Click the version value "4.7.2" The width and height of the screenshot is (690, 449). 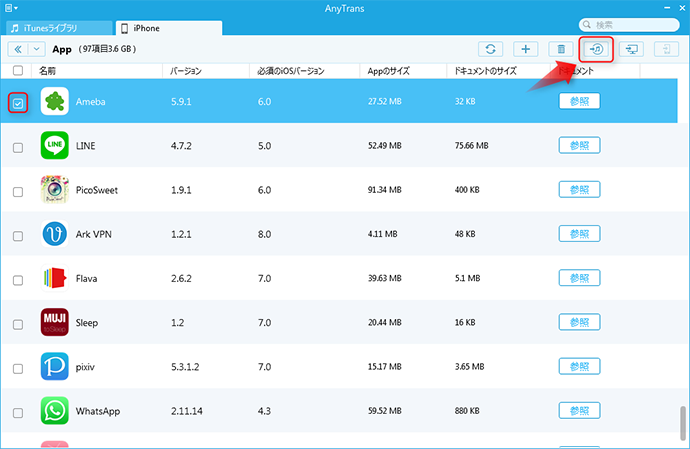point(181,146)
